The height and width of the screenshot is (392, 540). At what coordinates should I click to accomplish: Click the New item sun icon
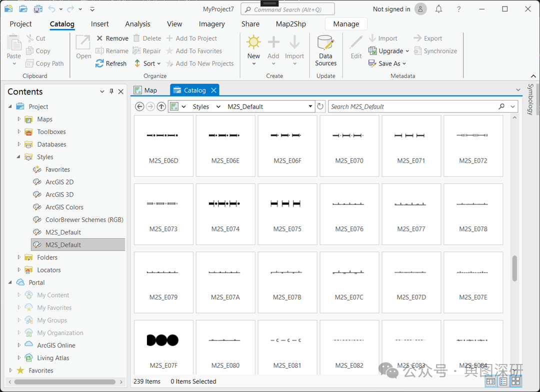point(253,42)
